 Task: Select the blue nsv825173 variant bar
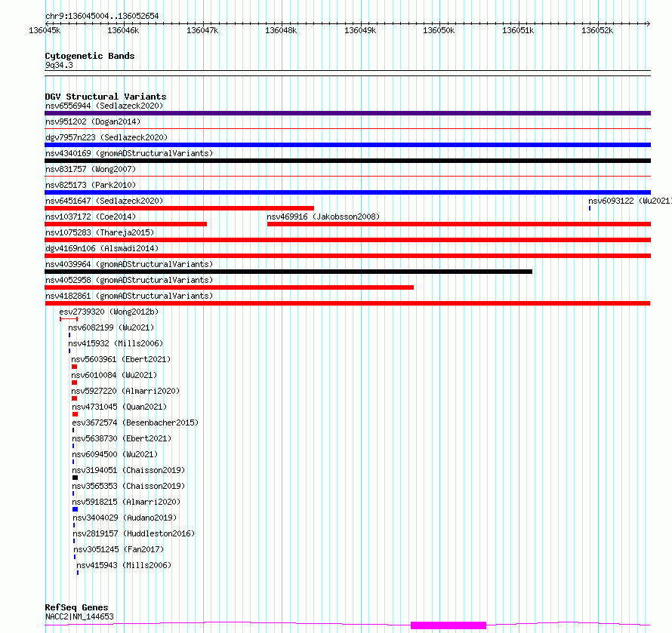[x=347, y=192]
